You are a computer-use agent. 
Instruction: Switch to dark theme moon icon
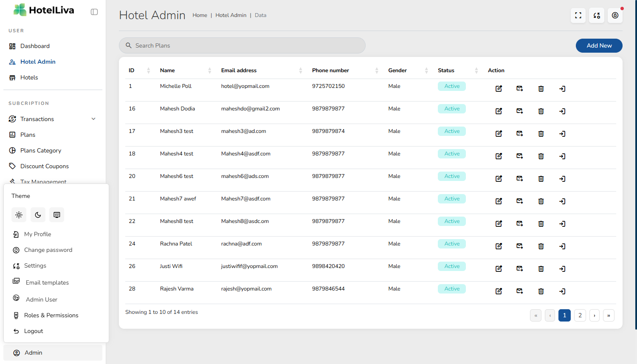coord(38,215)
